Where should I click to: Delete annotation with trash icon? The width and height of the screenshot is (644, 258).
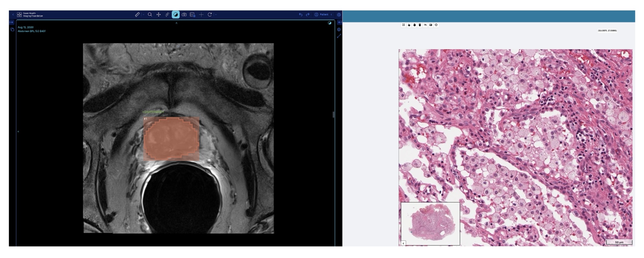click(420, 25)
